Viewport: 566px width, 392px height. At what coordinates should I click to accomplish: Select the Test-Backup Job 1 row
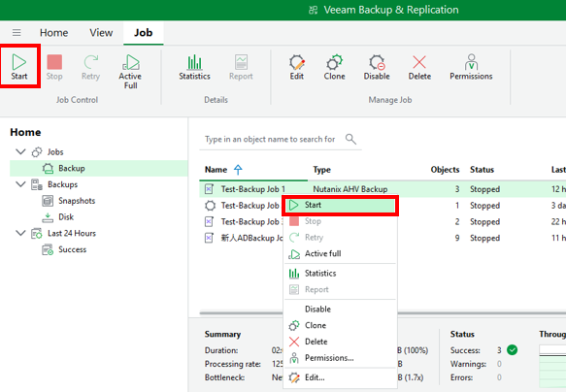(x=383, y=189)
